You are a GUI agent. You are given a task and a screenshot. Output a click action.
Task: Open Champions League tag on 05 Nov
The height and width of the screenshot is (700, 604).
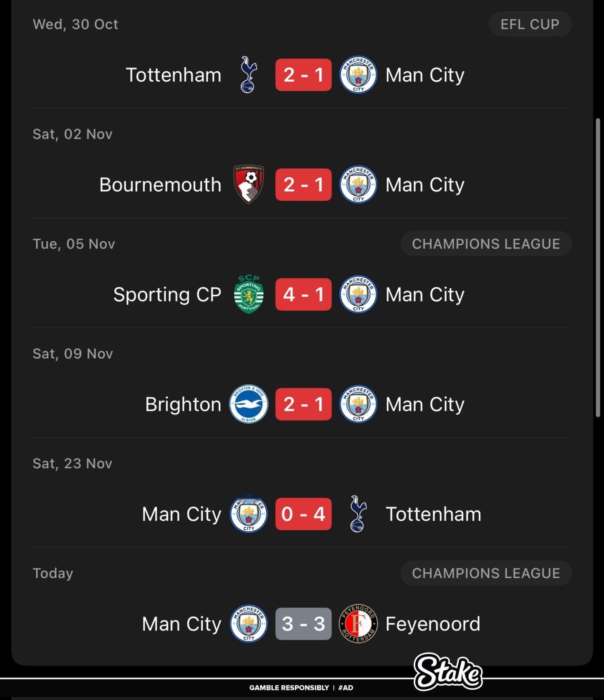click(486, 244)
